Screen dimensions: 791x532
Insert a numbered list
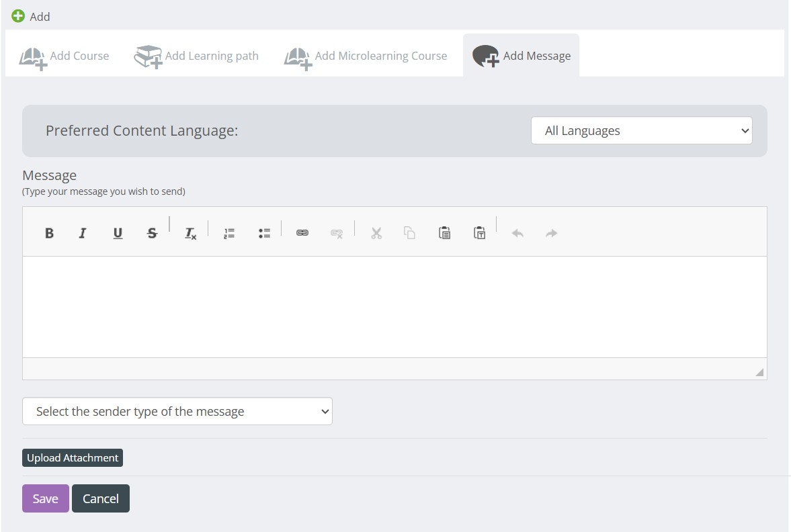pyautogui.click(x=229, y=233)
